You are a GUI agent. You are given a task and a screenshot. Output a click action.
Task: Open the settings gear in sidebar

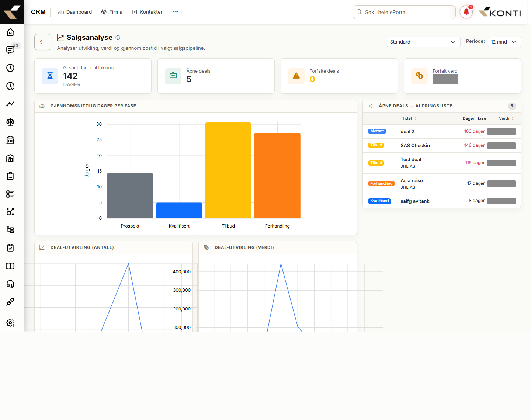point(10,323)
